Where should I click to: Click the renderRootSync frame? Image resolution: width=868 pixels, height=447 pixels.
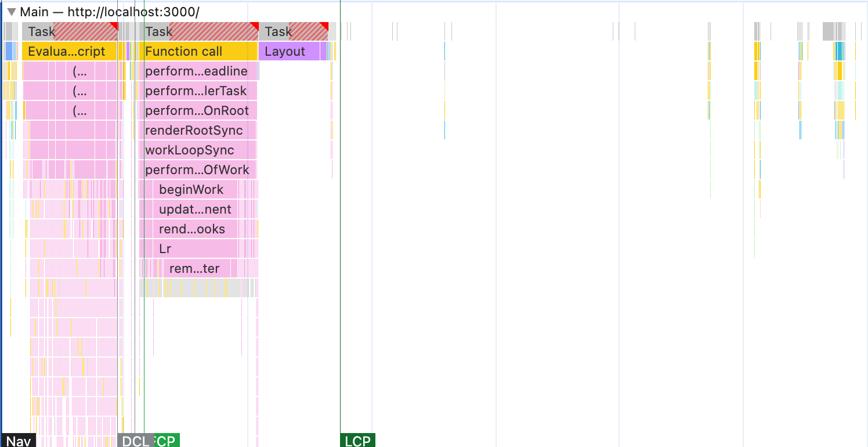194,130
